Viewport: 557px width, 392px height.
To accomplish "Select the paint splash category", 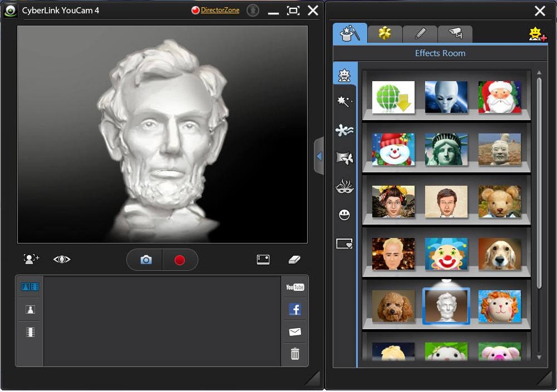I will tap(344, 130).
